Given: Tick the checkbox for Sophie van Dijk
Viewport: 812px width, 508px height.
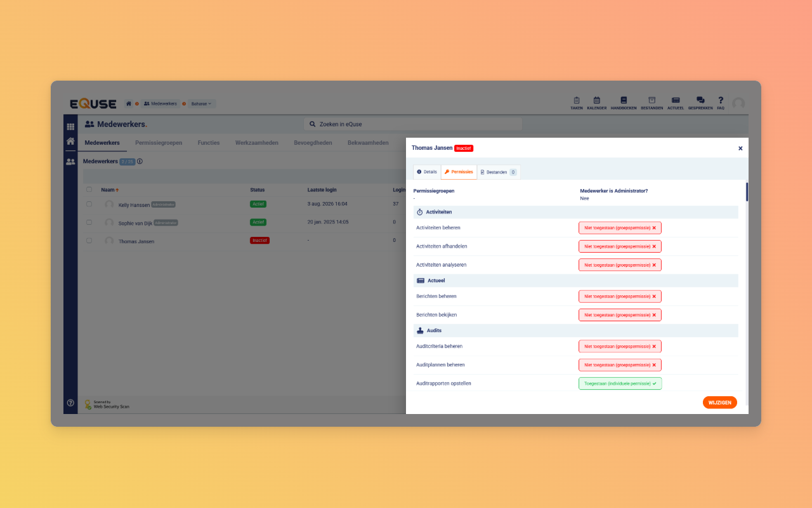Looking at the screenshot, I should click(x=89, y=222).
